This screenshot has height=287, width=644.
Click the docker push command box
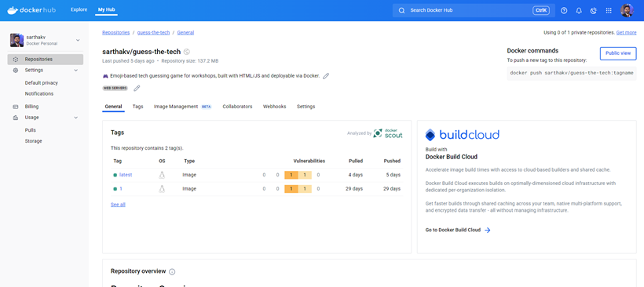coord(572,74)
